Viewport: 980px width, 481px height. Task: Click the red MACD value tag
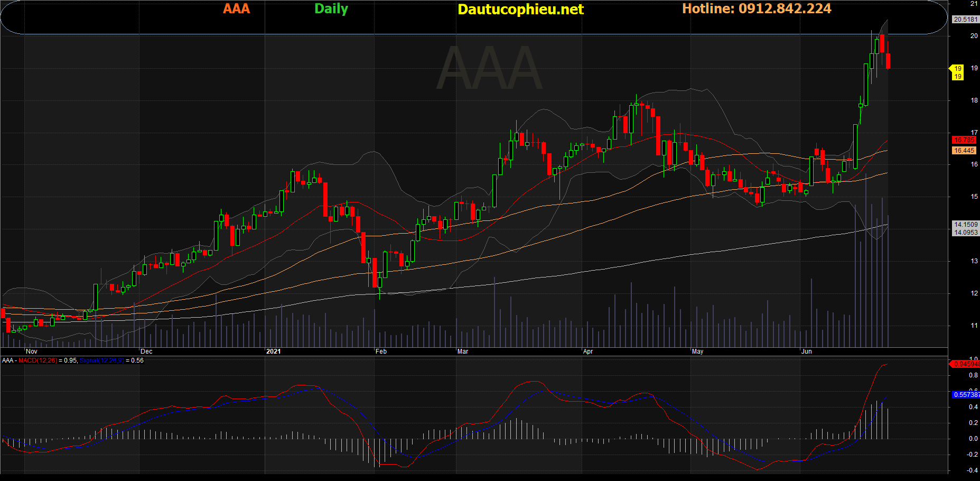tap(966, 364)
